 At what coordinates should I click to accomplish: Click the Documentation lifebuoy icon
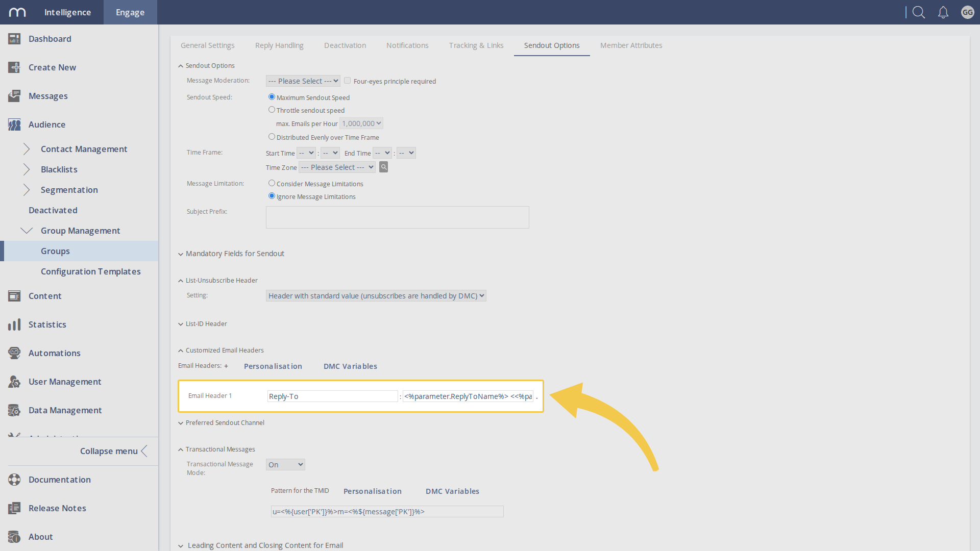point(14,480)
